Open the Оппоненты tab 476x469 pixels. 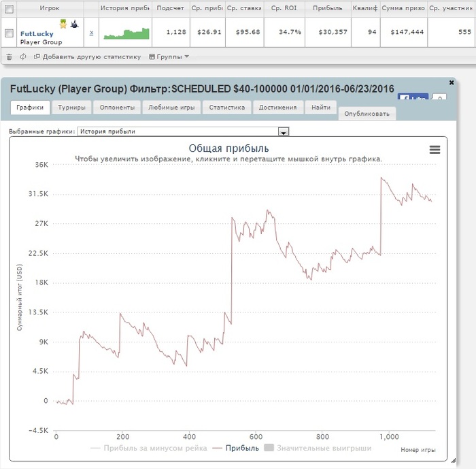[x=117, y=108]
